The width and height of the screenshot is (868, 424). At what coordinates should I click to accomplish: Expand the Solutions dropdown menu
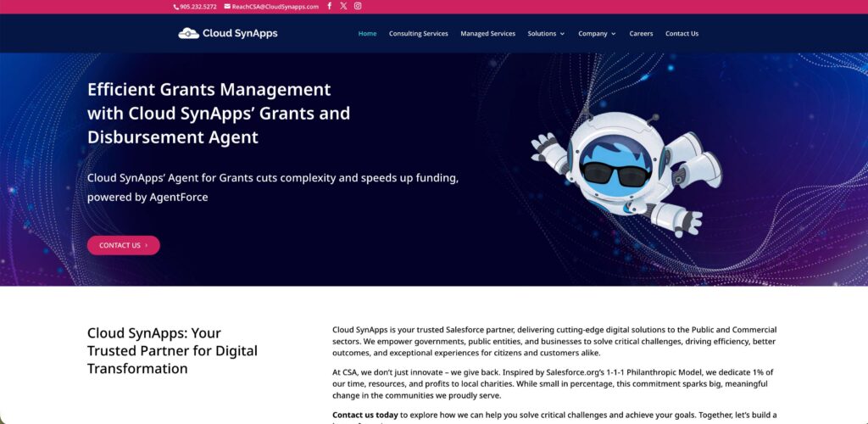[546, 34]
